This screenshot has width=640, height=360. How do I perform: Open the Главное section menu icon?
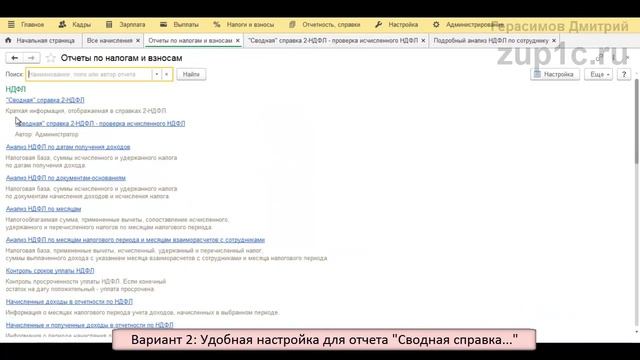pyautogui.click(x=11, y=24)
